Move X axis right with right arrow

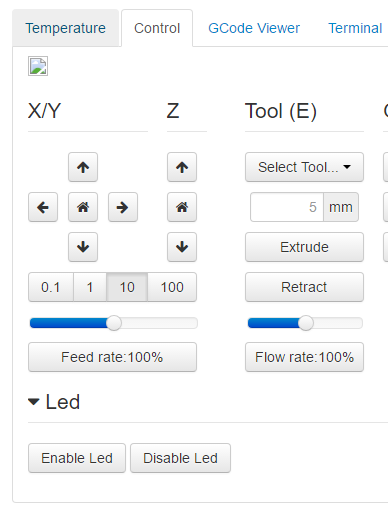tap(123, 207)
